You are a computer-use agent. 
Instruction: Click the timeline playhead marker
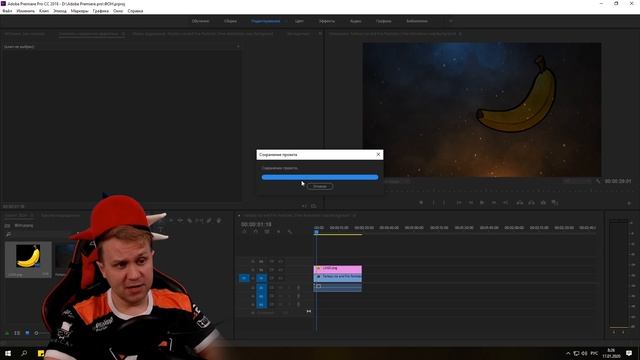point(316,232)
